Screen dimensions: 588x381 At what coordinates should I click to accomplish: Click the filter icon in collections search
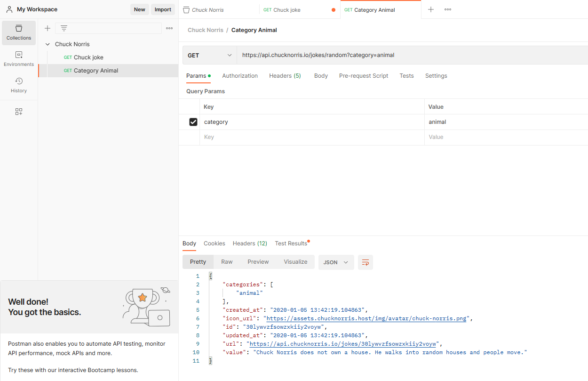(x=64, y=28)
